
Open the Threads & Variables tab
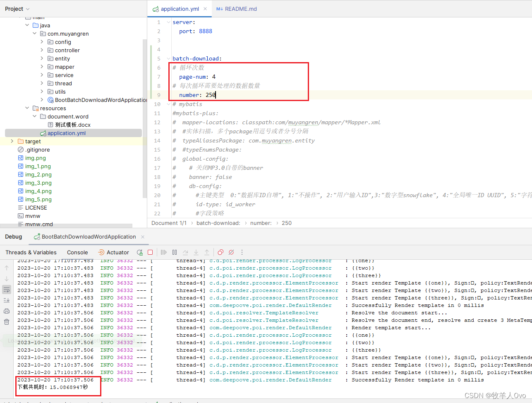[x=31, y=252]
